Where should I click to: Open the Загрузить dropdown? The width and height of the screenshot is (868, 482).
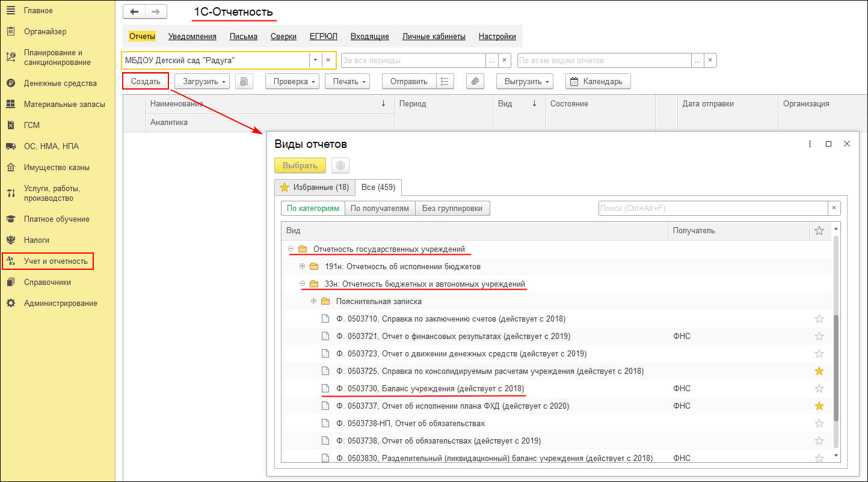202,81
